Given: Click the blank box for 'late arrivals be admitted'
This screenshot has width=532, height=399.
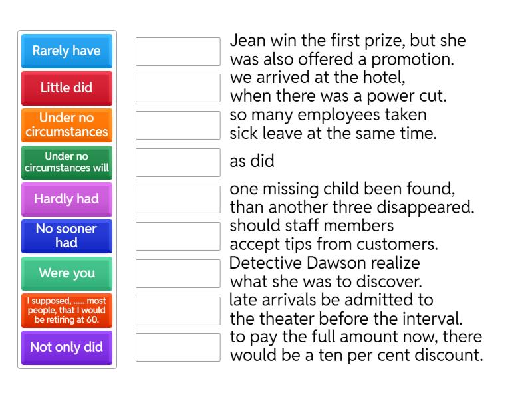Looking at the screenshot, I should [178, 311].
